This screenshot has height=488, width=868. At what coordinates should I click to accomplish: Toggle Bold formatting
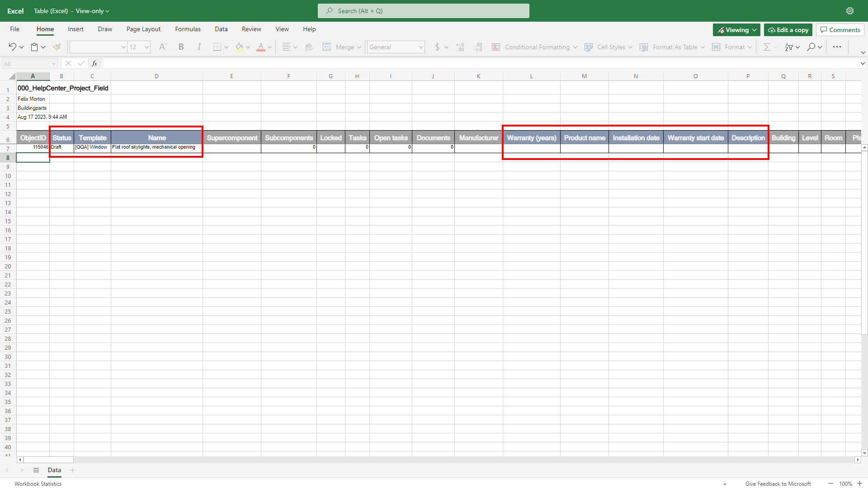point(181,47)
